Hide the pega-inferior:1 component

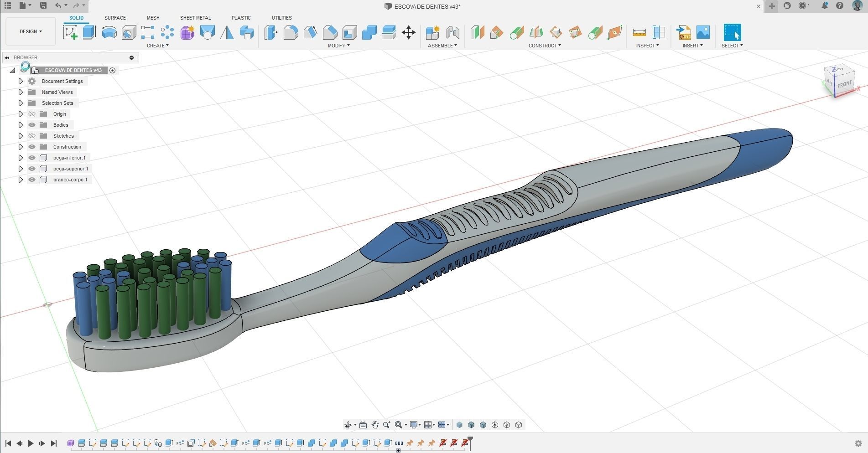pos(32,158)
